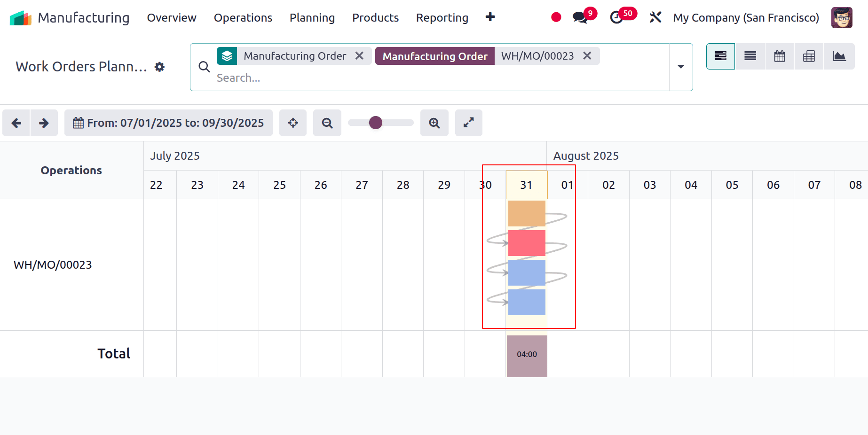868x435 pixels.
Task: Remove the WH/MO/00023 filter facet
Action: [x=587, y=56]
